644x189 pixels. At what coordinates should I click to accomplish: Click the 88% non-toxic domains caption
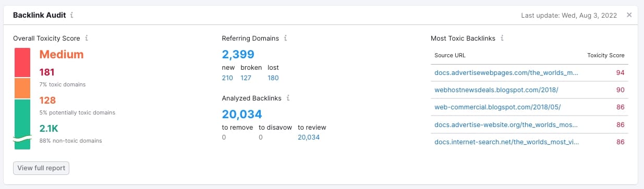point(70,141)
